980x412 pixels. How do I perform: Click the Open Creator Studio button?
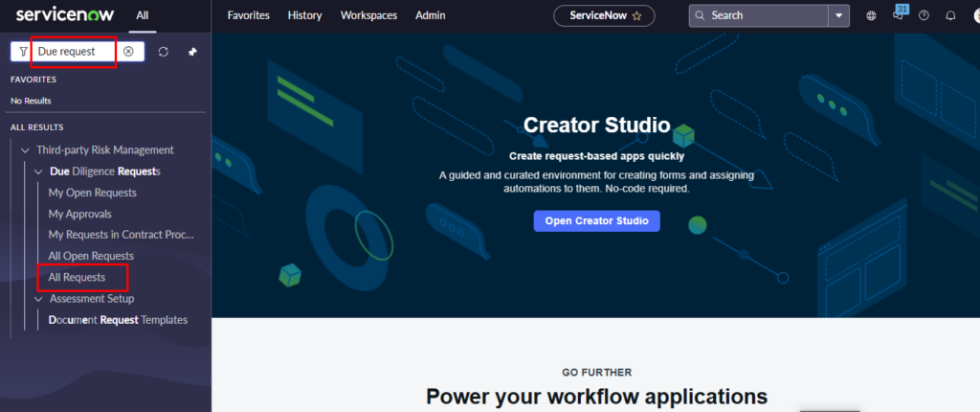tap(596, 220)
